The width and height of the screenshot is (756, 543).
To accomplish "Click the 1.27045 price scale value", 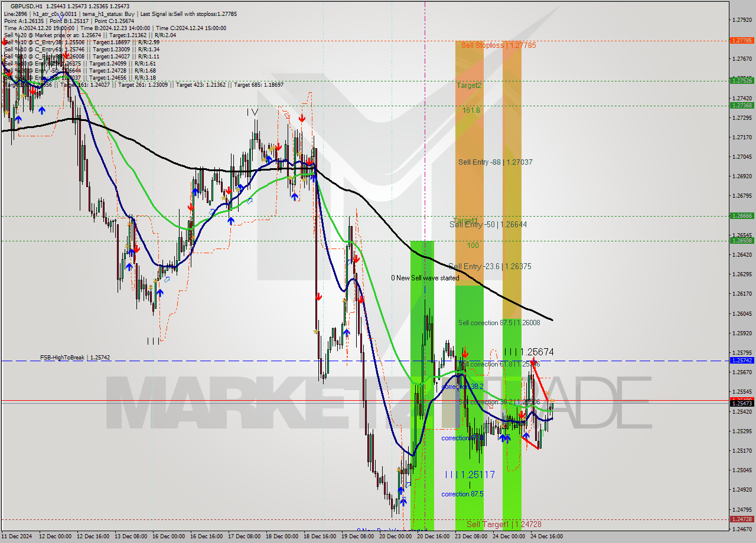I will tap(741, 156).
